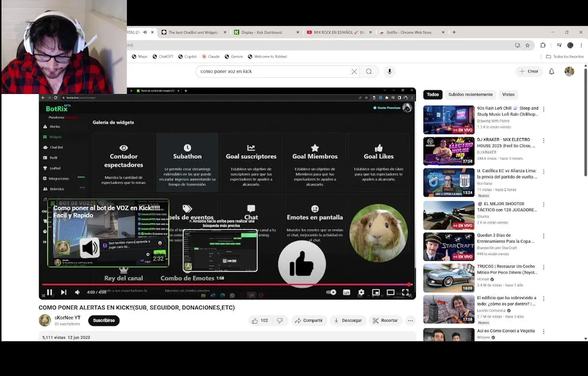Mute the video player volume
The width and height of the screenshot is (588, 376).
tap(77, 292)
